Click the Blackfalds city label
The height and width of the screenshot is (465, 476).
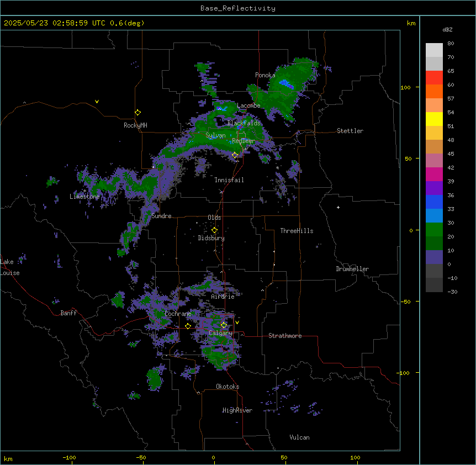244,123
